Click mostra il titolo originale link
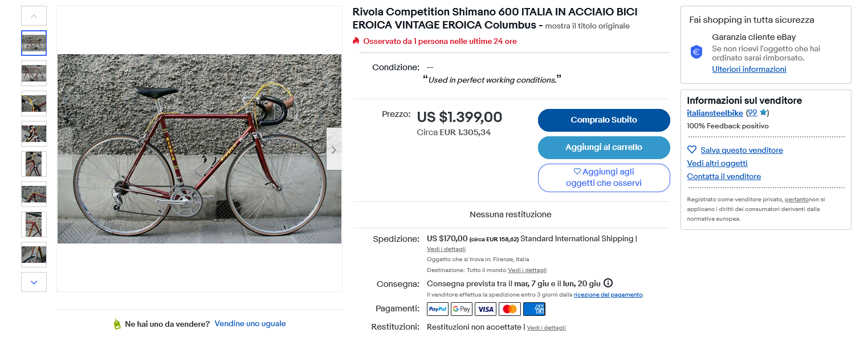This screenshot has width=868, height=345. [587, 26]
